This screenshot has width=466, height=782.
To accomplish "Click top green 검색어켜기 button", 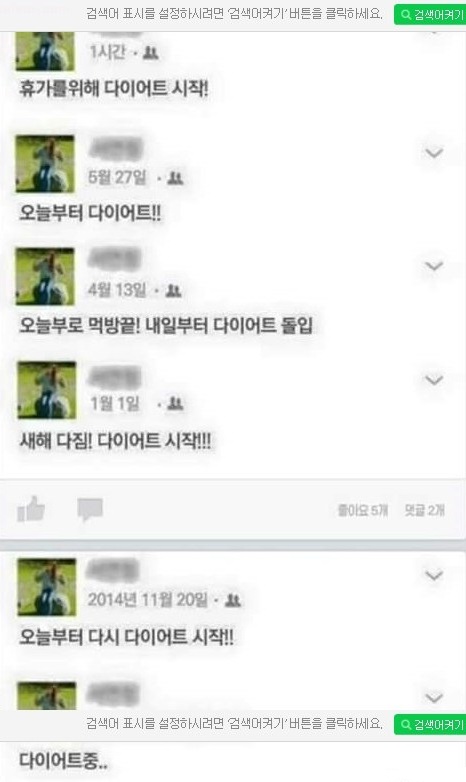I will 430,14.
